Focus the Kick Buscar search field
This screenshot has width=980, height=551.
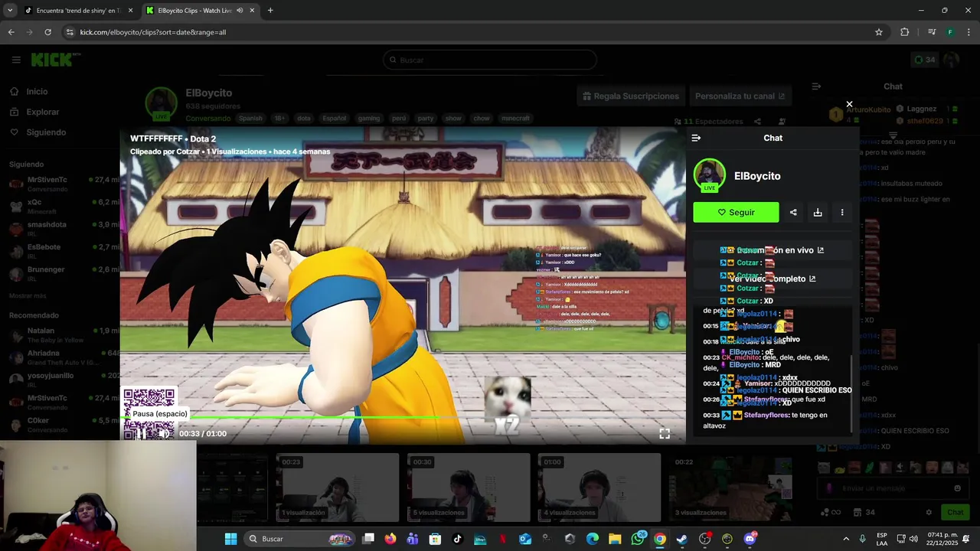pyautogui.click(x=490, y=60)
